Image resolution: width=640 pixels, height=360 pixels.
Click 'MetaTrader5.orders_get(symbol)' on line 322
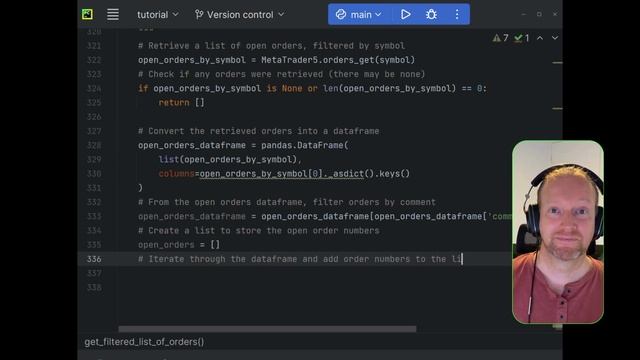click(338, 60)
